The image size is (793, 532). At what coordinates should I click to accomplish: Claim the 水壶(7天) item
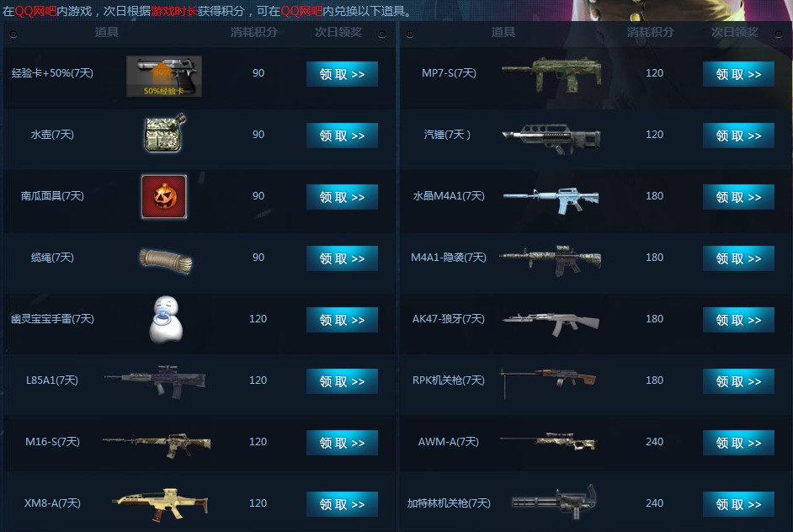[342, 136]
